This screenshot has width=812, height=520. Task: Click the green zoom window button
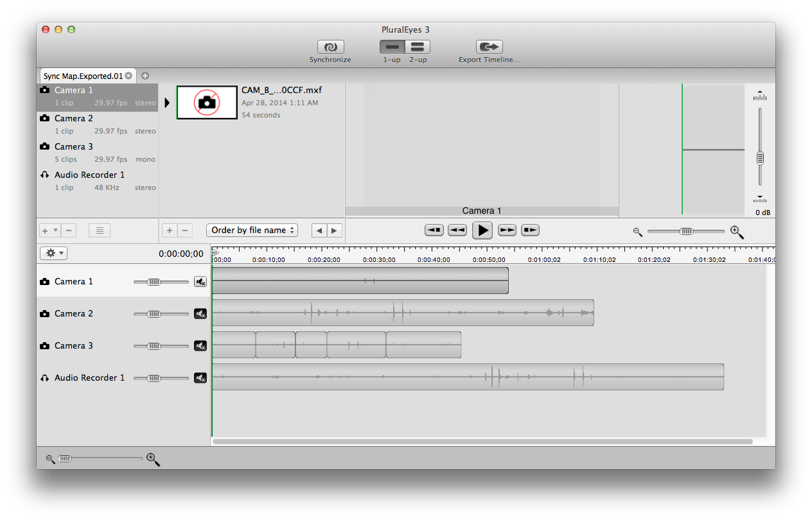point(71,30)
